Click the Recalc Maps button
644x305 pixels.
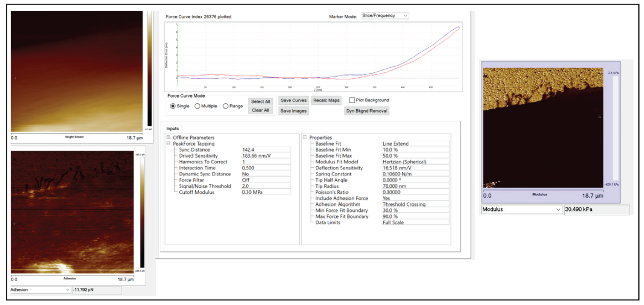tap(326, 100)
